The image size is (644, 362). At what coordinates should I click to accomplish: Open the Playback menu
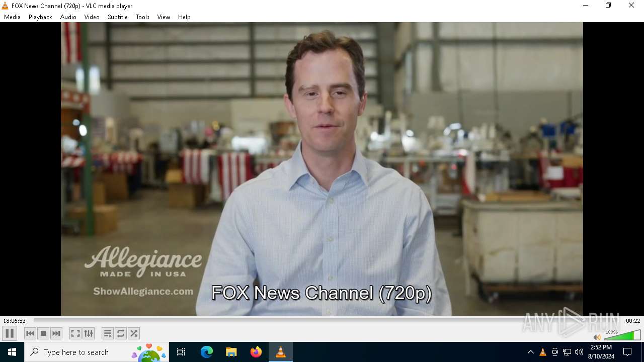[x=40, y=17]
